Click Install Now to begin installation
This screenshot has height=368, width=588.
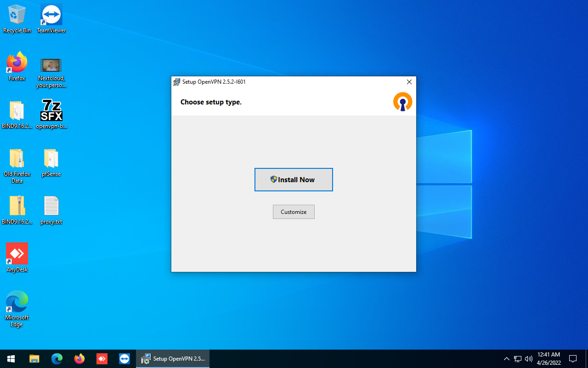coord(294,179)
